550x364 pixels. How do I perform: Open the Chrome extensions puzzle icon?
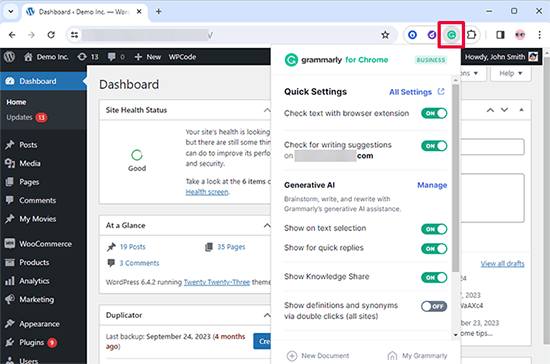pos(471,35)
